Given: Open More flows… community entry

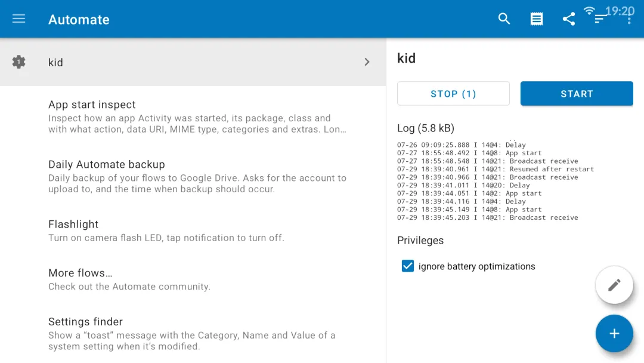Looking at the screenshot, I should [193, 279].
